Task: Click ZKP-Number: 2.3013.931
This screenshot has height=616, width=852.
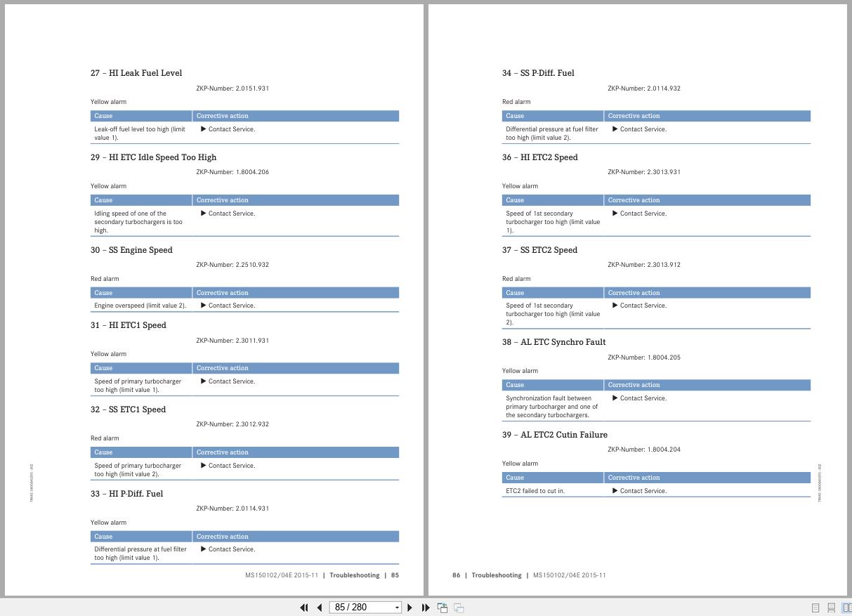Action: tap(644, 172)
